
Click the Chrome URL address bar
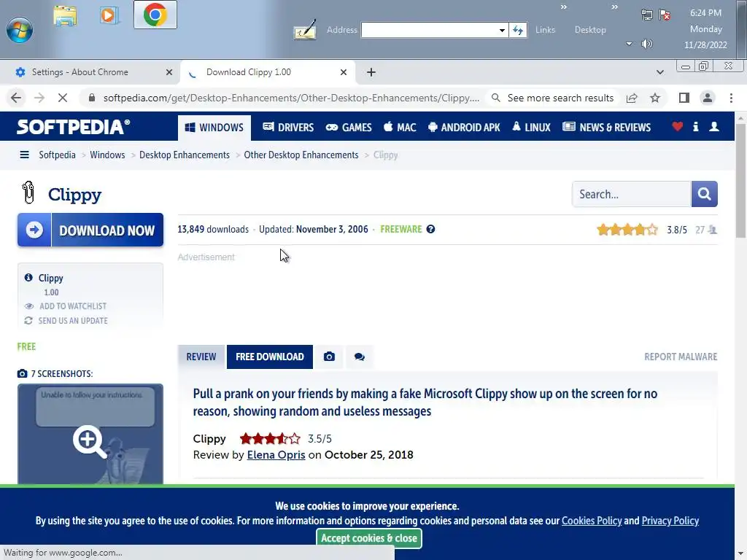pos(291,98)
